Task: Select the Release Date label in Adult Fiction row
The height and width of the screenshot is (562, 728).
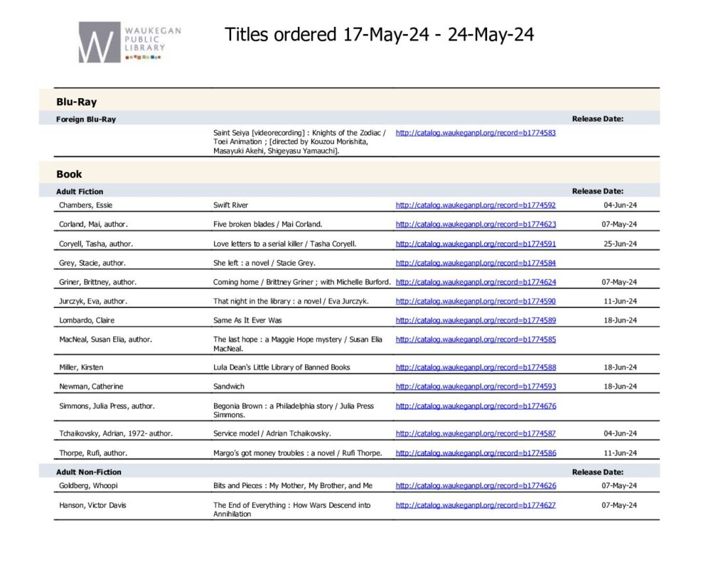Action: pyautogui.click(x=597, y=191)
